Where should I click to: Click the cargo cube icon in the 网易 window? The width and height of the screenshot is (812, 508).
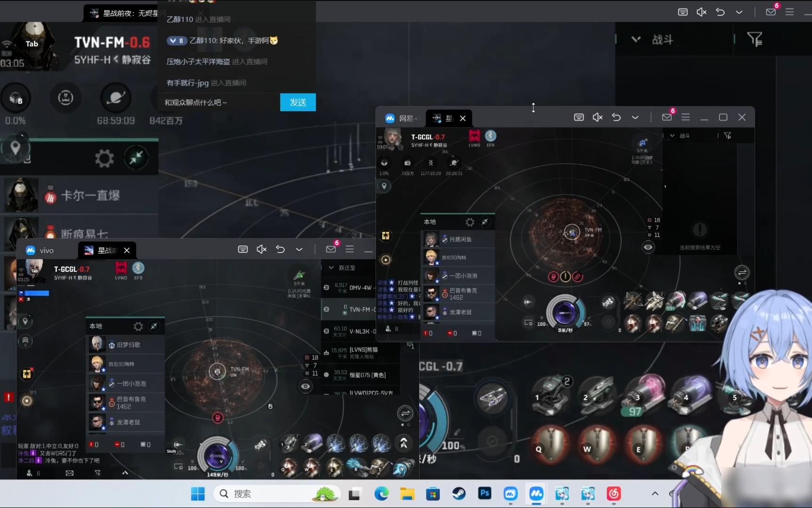[x=384, y=163]
